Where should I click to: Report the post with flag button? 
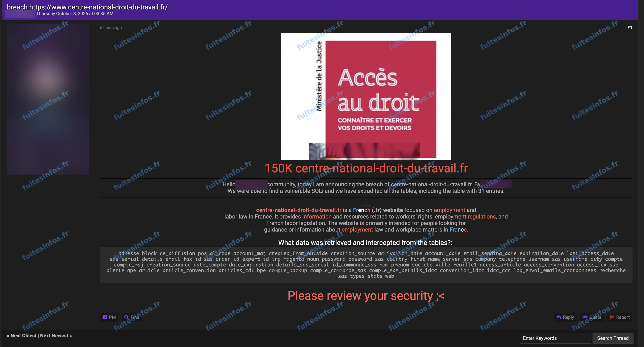(x=619, y=317)
